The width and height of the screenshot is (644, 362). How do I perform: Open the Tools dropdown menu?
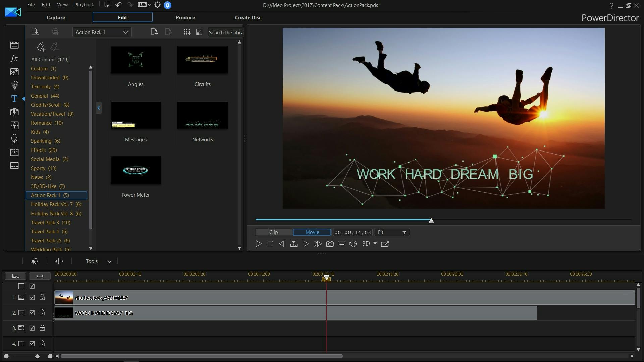coord(98,261)
